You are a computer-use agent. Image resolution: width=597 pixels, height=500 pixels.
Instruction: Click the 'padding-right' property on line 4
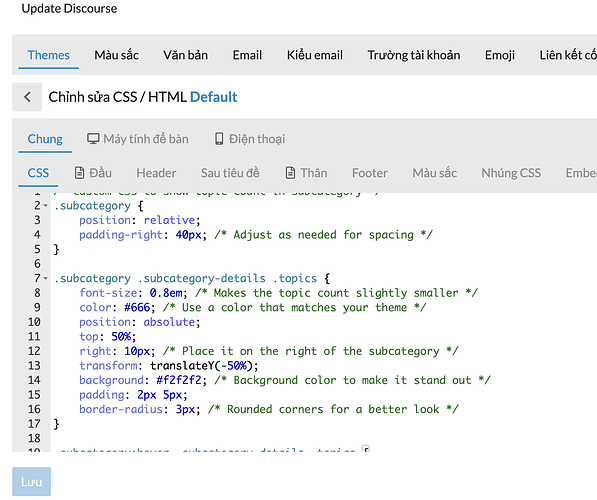pyautogui.click(x=121, y=235)
